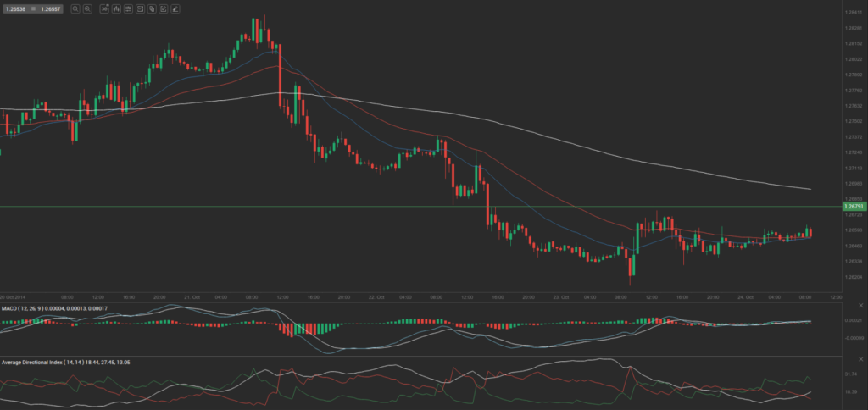Image resolution: width=868 pixels, height=410 pixels.
Task: Open the 30-minute timeframe selector
Action: coord(104,8)
